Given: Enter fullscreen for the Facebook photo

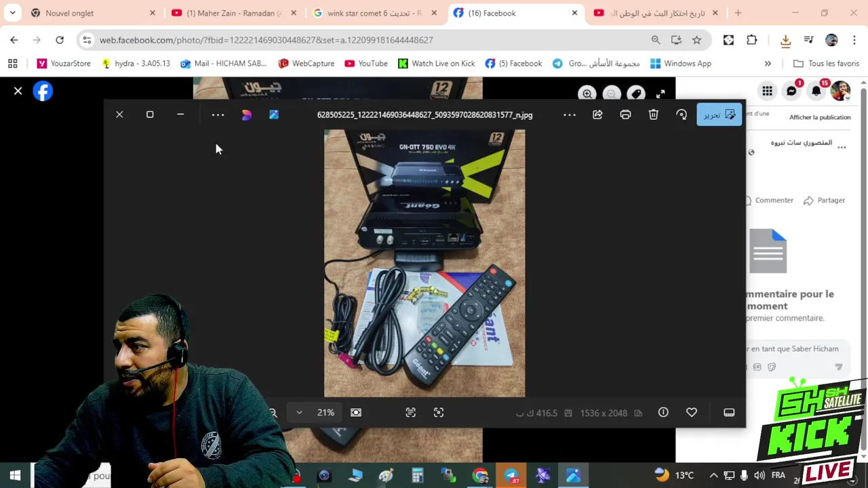Looking at the screenshot, I should [660, 94].
